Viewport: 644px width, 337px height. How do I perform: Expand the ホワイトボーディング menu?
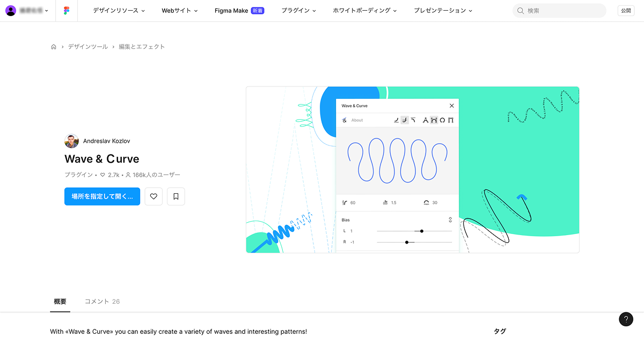tap(364, 11)
